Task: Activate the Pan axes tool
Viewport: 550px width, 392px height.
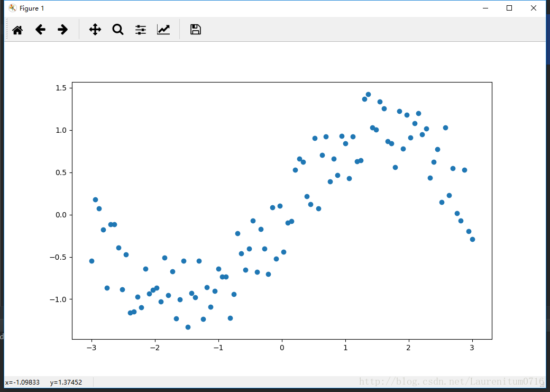Action: click(95, 30)
